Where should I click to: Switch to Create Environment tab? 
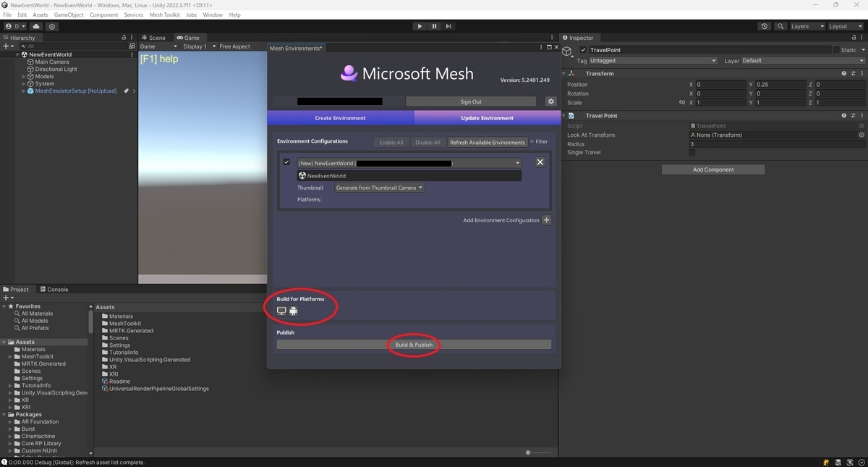click(340, 117)
